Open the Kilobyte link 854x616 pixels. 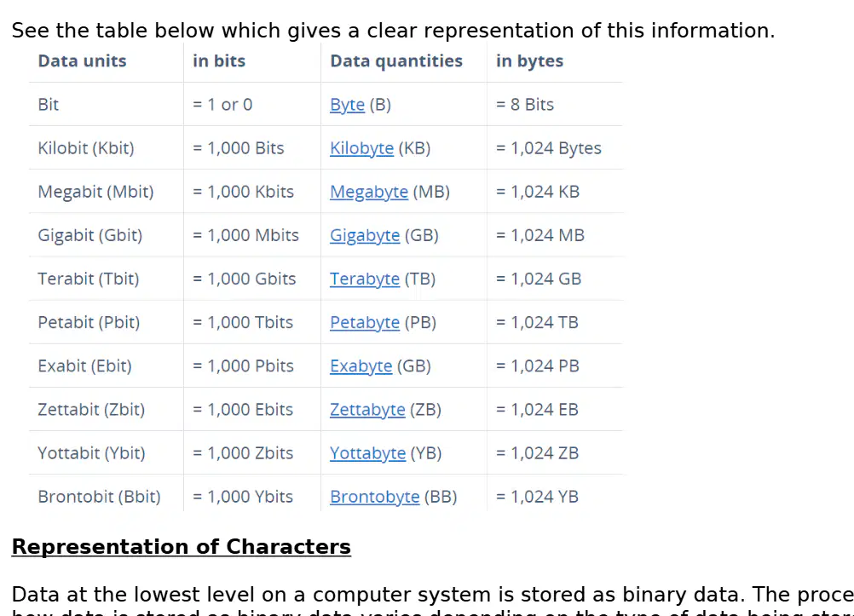pos(361,148)
